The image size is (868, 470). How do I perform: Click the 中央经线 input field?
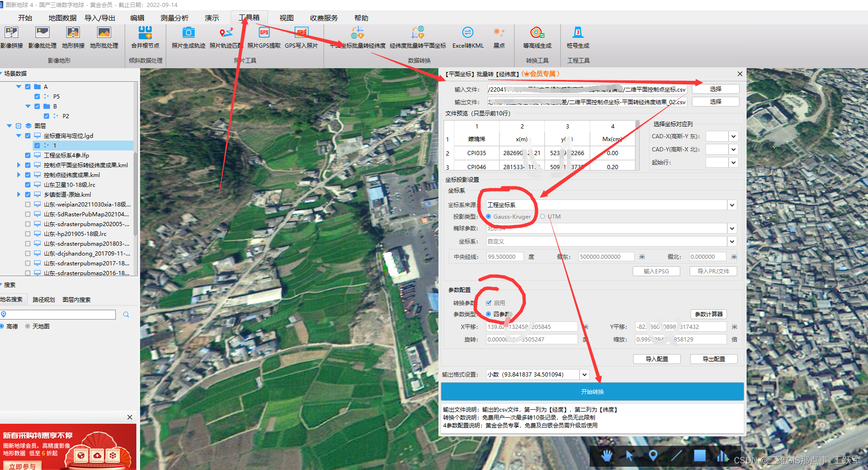click(x=504, y=256)
